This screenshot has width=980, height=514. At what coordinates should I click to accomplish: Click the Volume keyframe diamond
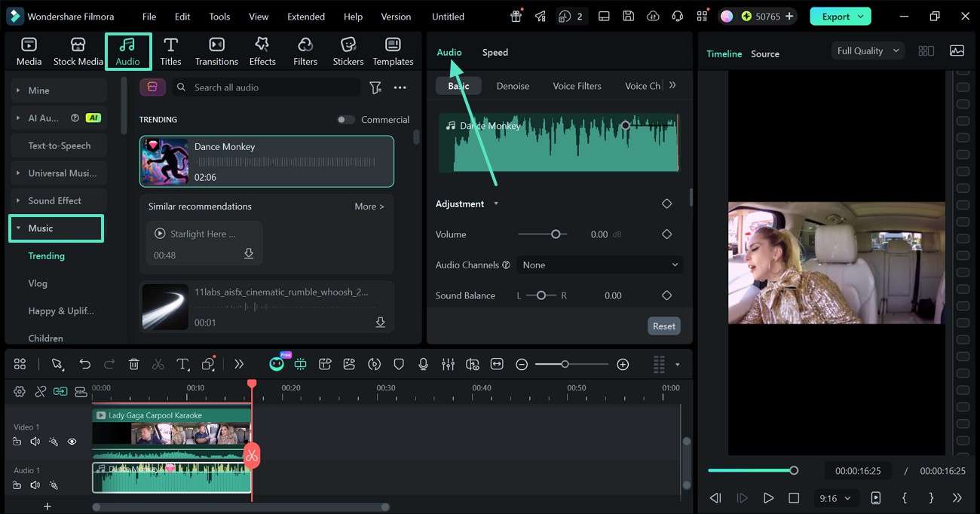coord(666,234)
